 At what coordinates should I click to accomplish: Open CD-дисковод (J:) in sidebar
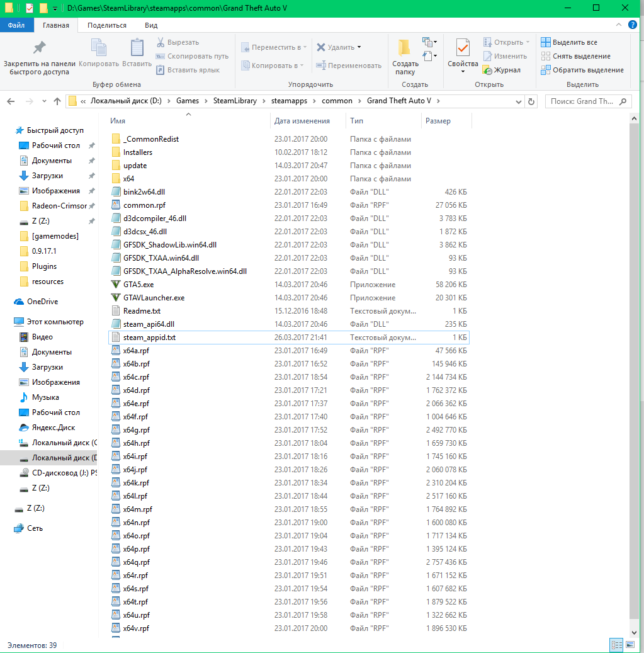pos(59,473)
